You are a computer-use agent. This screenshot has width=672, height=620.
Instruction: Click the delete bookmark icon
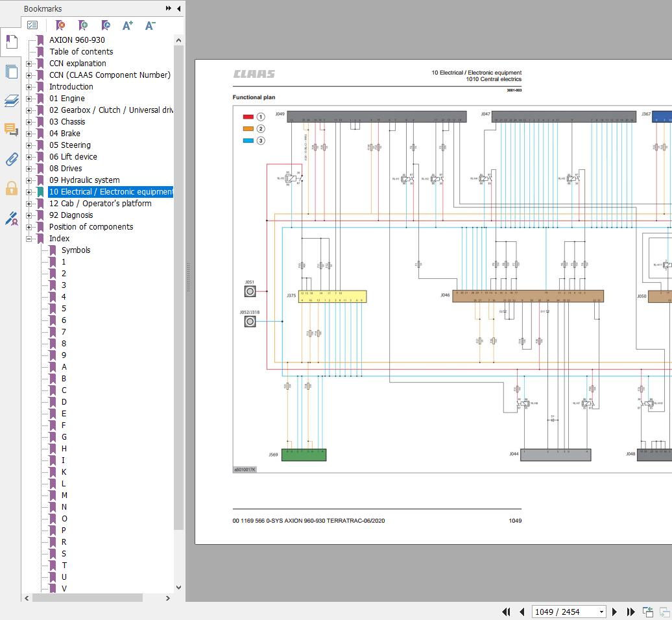[60, 25]
